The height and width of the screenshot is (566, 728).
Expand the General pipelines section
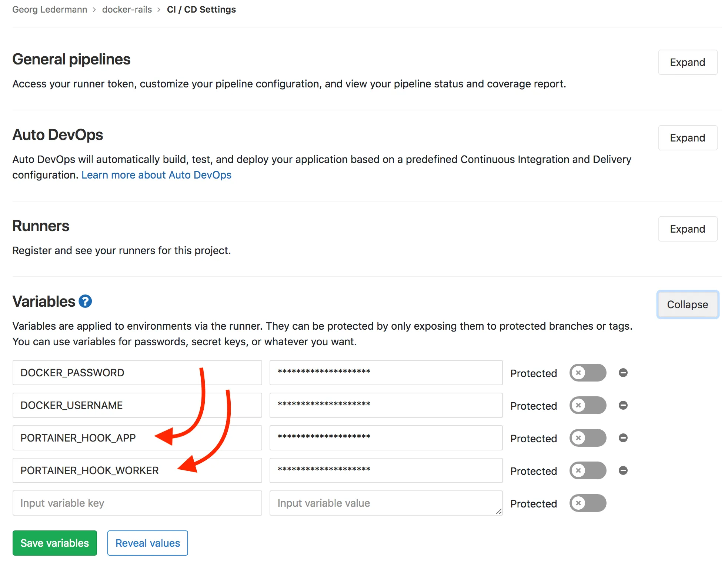[687, 62]
